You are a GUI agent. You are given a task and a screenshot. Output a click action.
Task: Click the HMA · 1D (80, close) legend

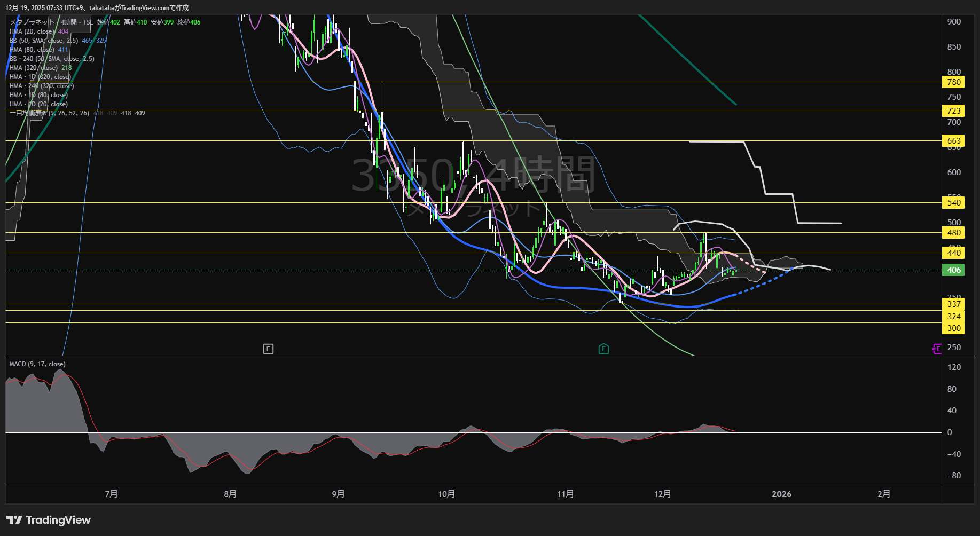point(38,95)
